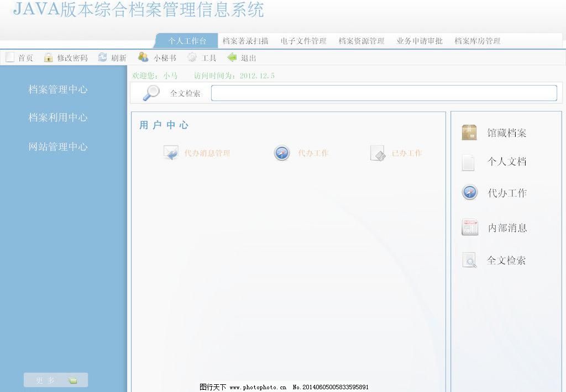Open the 小秘书 assistant icon
Image resolution: width=566 pixels, height=392 pixels.
[x=143, y=56]
